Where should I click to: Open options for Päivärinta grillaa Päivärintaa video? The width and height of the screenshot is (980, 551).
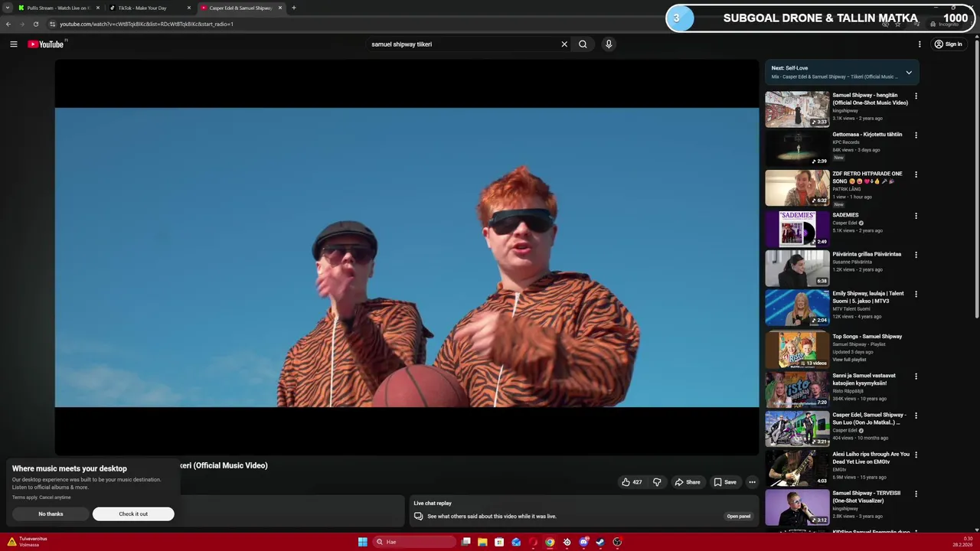(x=916, y=255)
